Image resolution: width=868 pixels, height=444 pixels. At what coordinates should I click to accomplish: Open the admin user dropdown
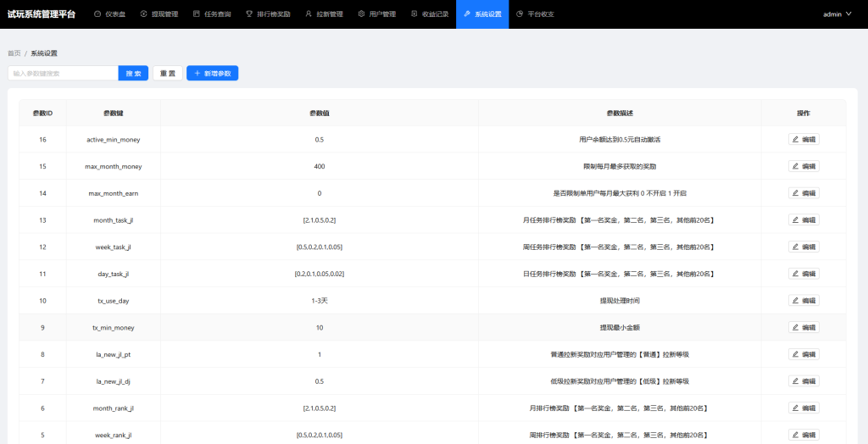pyautogui.click(x=837, y=14)
